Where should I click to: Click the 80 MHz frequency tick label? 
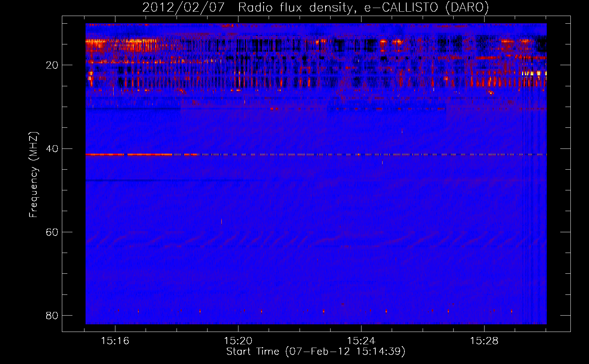pos(52,315)
